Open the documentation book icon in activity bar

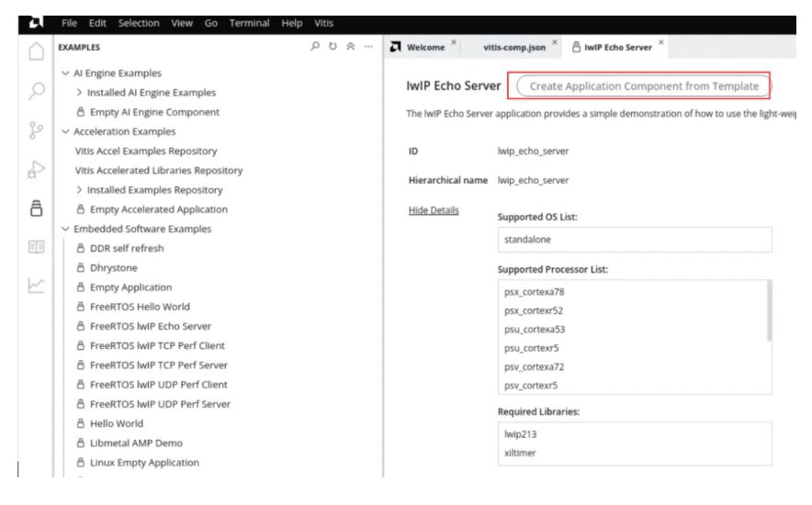(36, 247)
